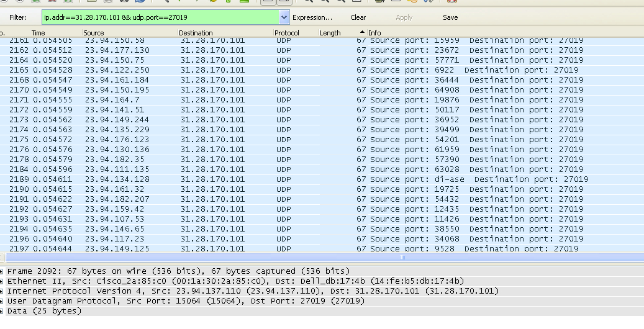Select packet 2193 from 23.94.107.53
This screenshot has height=329, width=644.
[x=322, y=219]
